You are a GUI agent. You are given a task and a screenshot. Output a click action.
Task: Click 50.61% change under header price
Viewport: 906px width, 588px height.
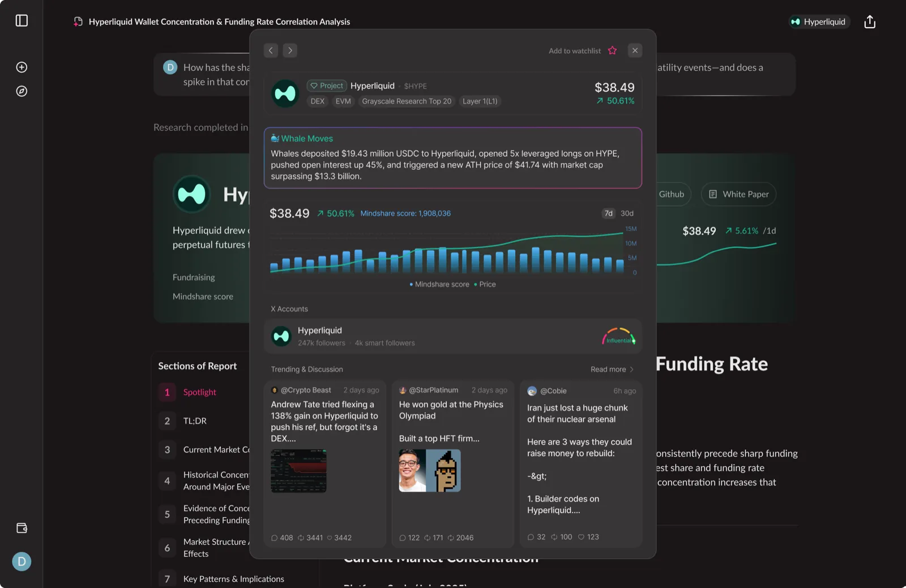pyautogui.click(x=616, y=101)
